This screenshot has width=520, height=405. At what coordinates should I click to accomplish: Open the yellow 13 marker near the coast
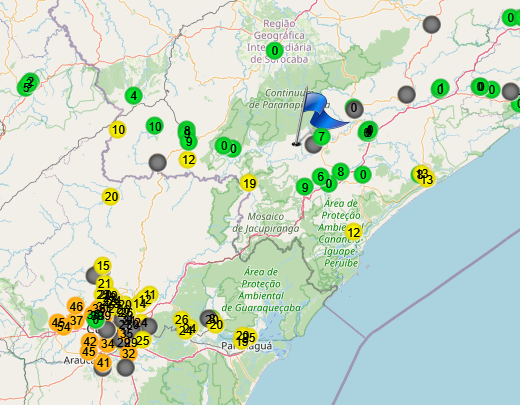coord(427,179)
